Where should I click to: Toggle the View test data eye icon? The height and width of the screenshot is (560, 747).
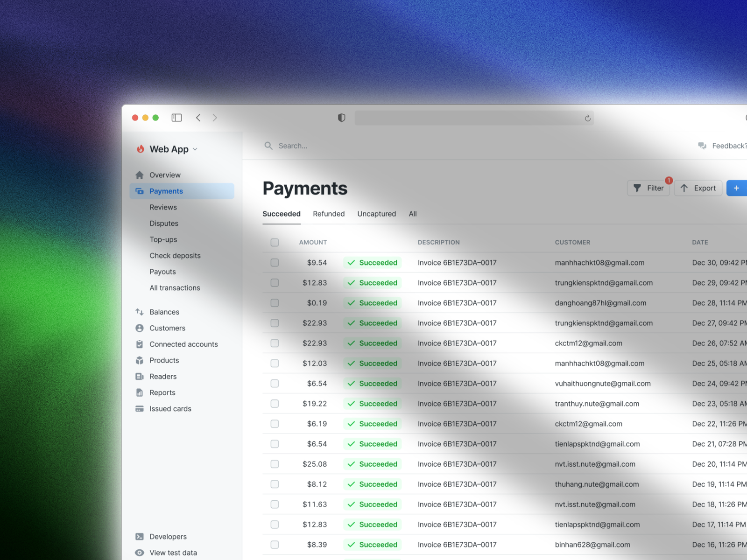(x=139, y=553)
